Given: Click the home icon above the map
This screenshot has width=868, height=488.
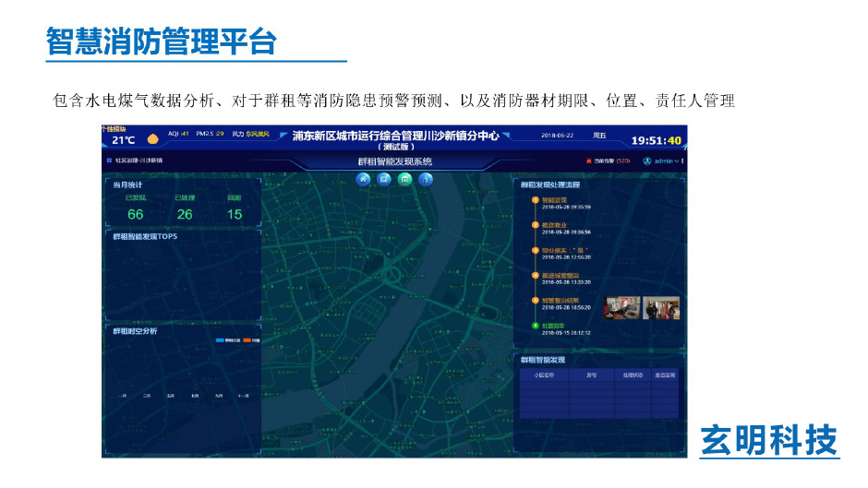Looking at the screenshot, I should (x=363, y=179).
